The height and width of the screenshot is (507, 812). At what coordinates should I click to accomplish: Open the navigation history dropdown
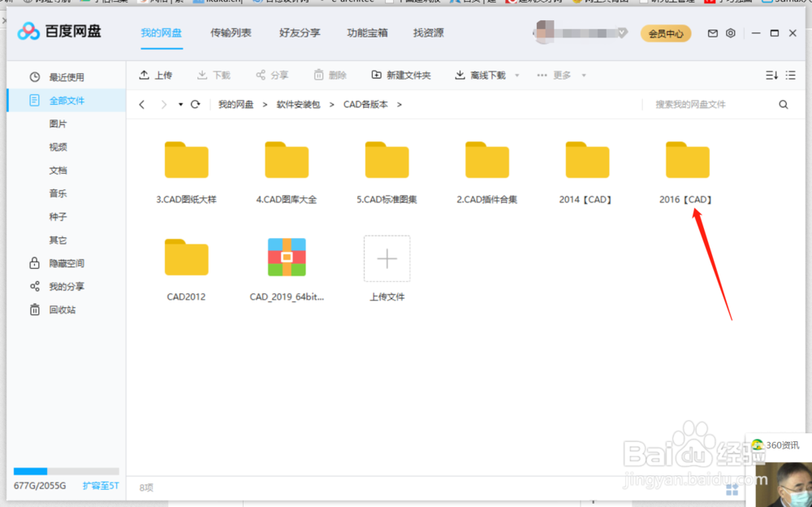point(180,104)
